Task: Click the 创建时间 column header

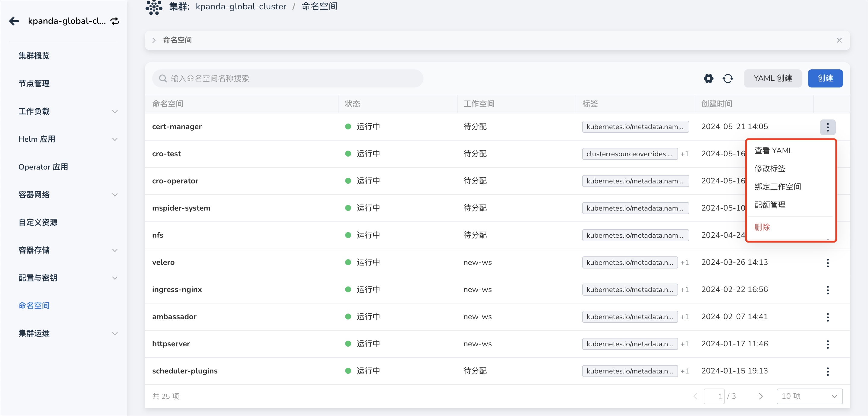Action: [x=717, y=104]
